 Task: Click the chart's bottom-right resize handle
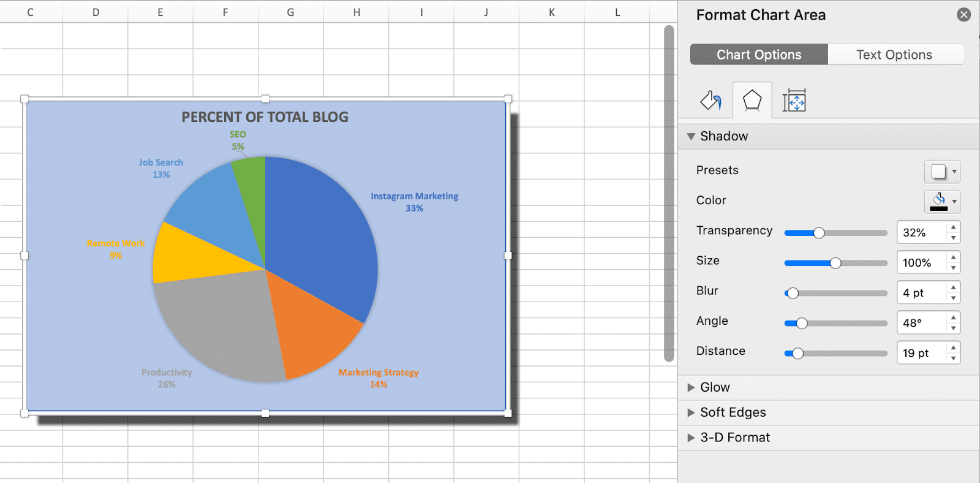508,413
